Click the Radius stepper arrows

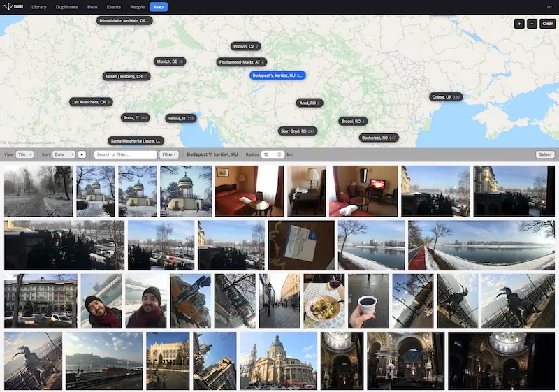coord(280,154)
